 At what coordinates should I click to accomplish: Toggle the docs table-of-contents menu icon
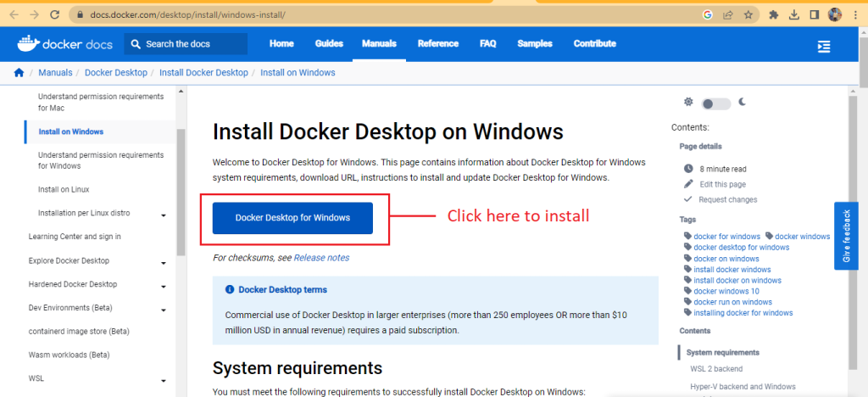click(823, 46)
